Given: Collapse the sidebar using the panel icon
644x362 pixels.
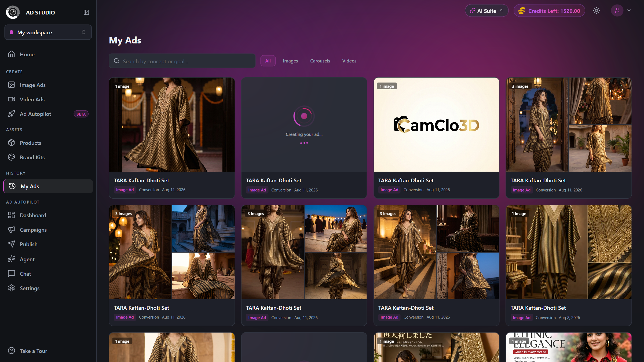Looking at the screenshot, I should coord(86,12).
